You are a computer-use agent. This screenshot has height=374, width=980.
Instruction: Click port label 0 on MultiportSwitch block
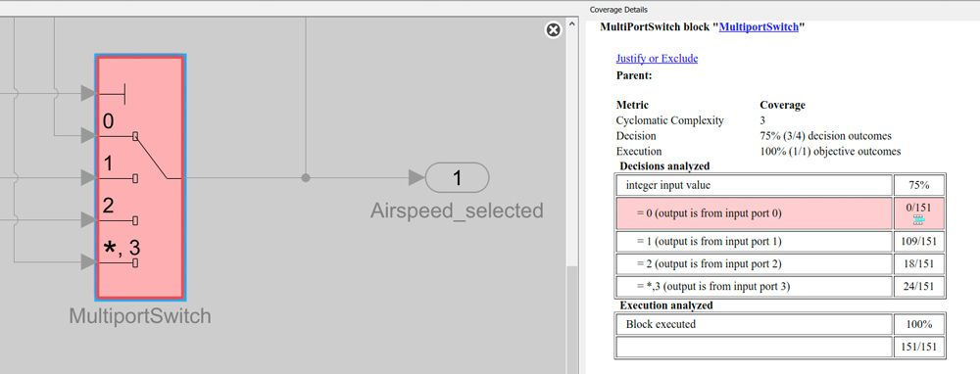click(108, 121)
